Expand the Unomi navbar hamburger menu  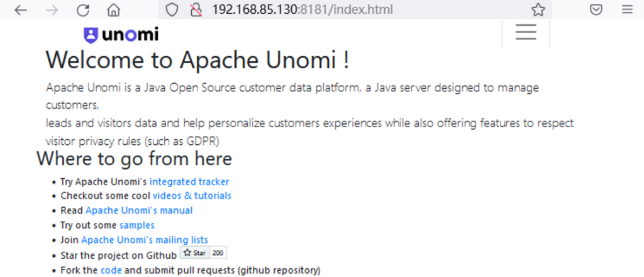[x=526, y=32]
